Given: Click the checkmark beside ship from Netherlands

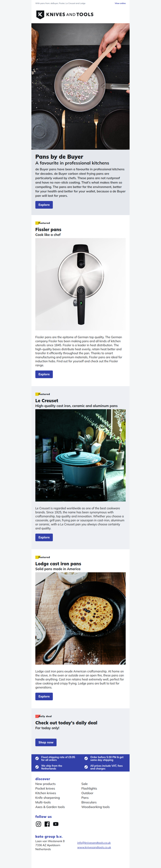Looking at the screenshot, I should [x=37, y=767].
